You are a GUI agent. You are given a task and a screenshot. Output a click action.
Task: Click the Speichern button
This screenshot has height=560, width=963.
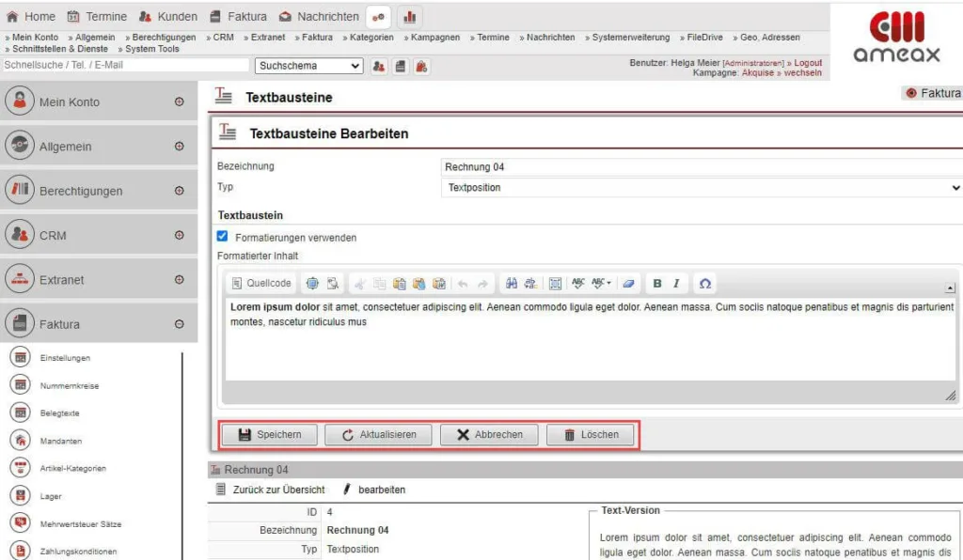tap(270, 434)
